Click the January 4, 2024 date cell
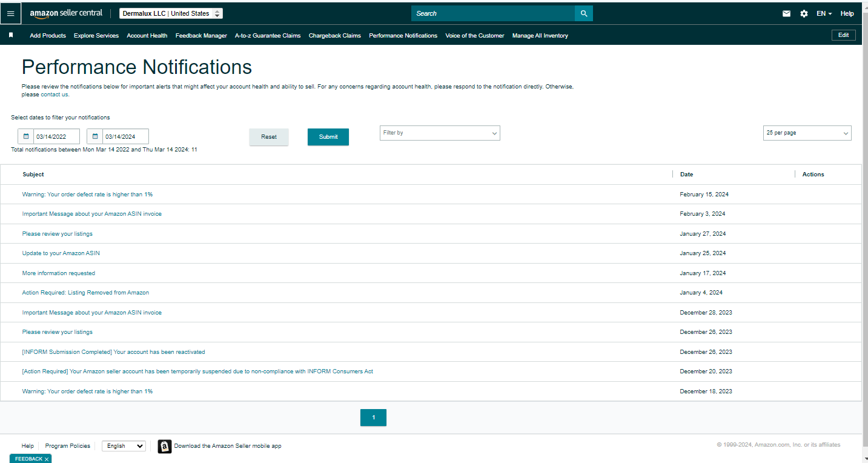The image size is (868, 463). [701, 293]
